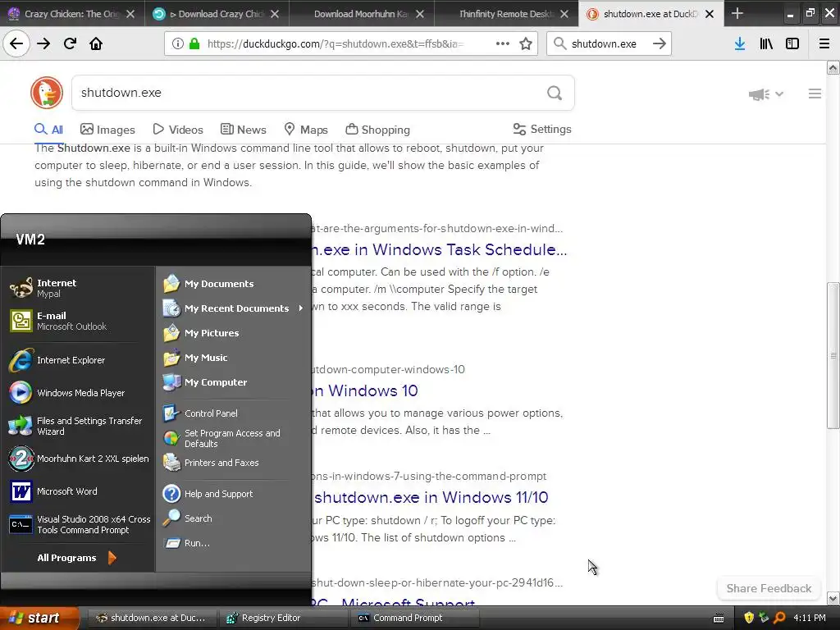Focus the toolbar search box with shutdown.exe
This screenshot has height=630, width=840.
tap(609, 43)
